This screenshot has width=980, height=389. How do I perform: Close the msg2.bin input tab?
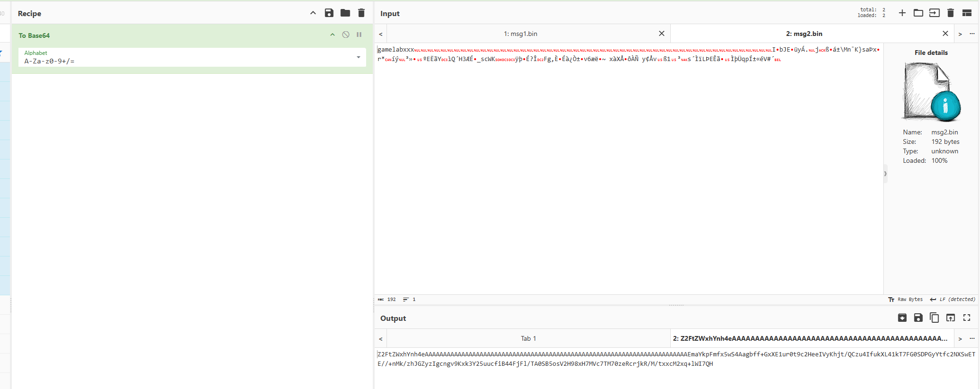pos(945,34)
